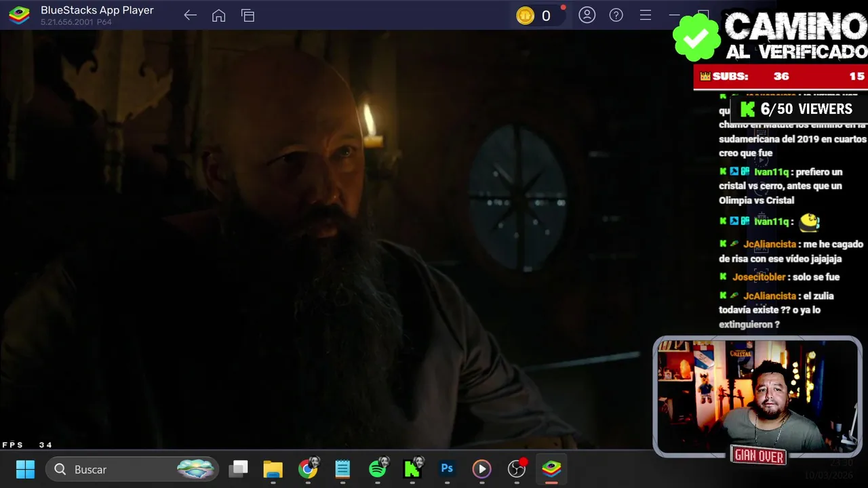Open the Windows Start menu
The image size is (868, 488).
tap(25, 469)
